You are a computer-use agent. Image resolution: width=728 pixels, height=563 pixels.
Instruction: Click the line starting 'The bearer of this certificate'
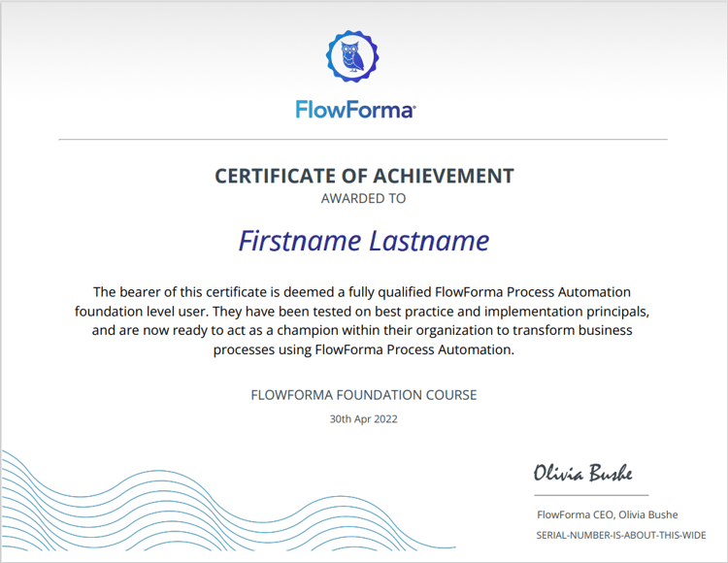click(362, 292)
